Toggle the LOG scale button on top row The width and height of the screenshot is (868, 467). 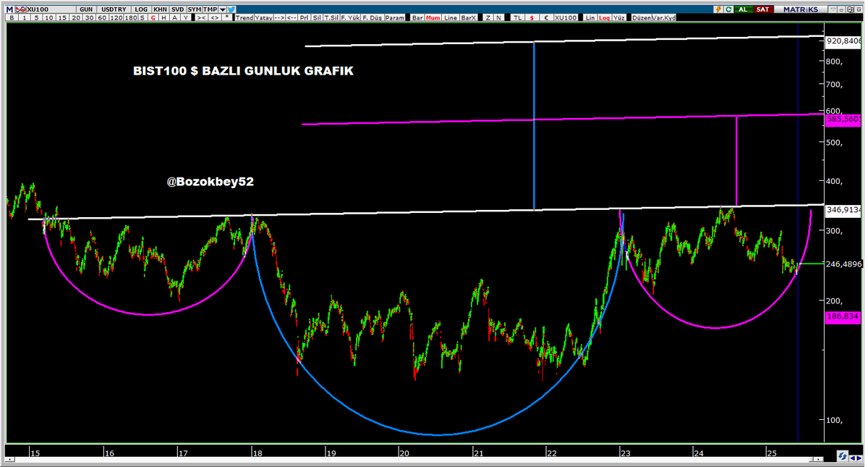coord(141,9)
